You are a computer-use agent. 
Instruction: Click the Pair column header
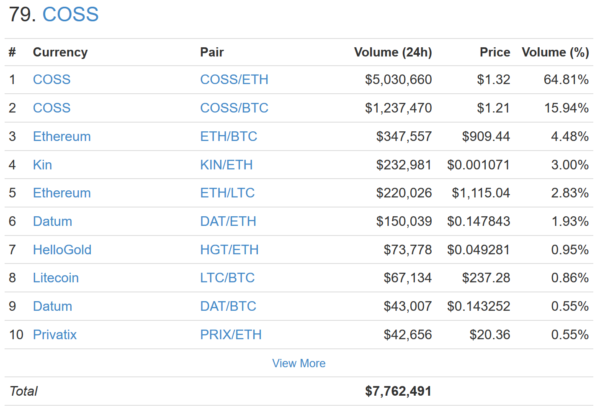212,52
